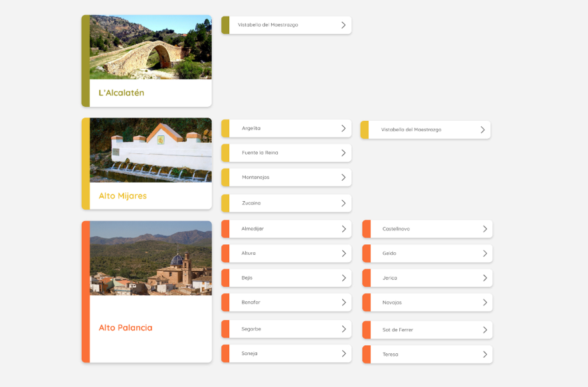This screenshot has width=588, height=387.
Task: Click the arrow on the Zucaina row
Action: (x=343, y=203)
